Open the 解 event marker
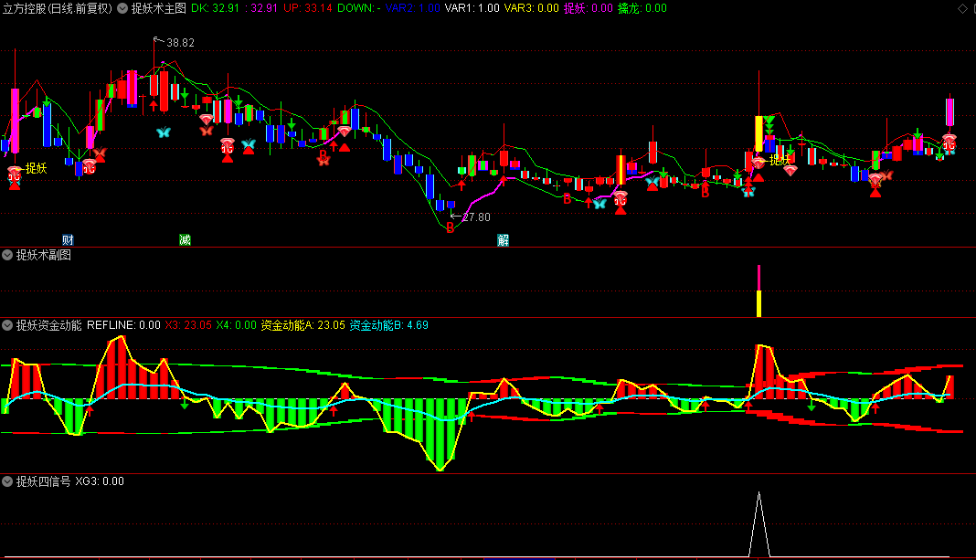The image size is (976, 560). [x=503, y=240]
